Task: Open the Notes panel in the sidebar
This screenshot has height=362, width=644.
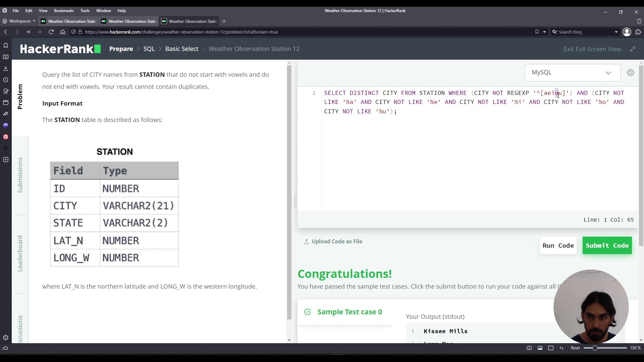Action: [5, 91]
